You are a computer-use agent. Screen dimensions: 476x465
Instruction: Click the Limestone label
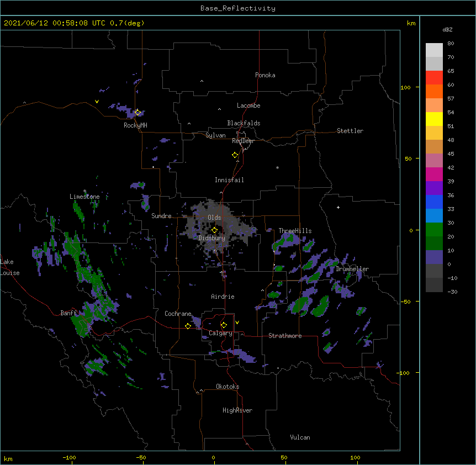point(84,197)
